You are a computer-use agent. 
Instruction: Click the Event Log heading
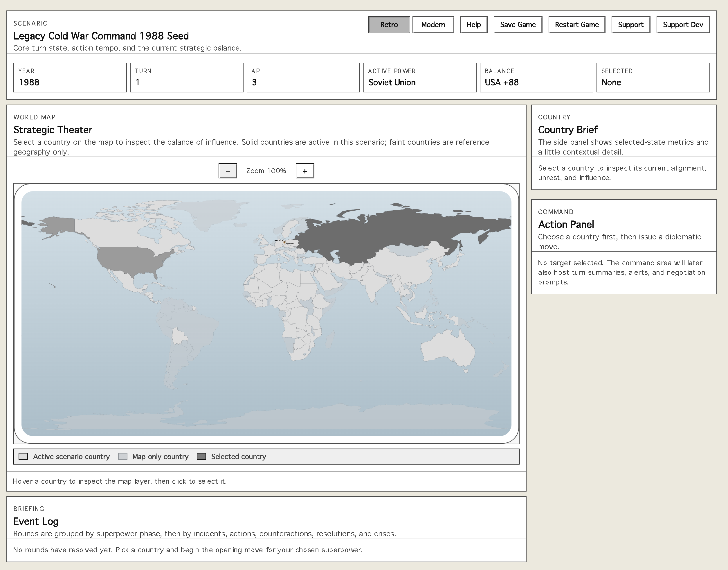36,521
